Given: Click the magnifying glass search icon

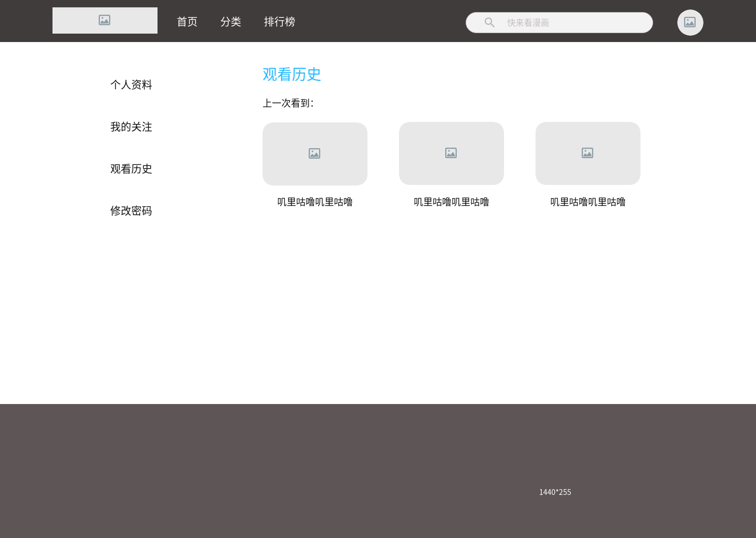Looking at the screenshot, I should point(489,22).
